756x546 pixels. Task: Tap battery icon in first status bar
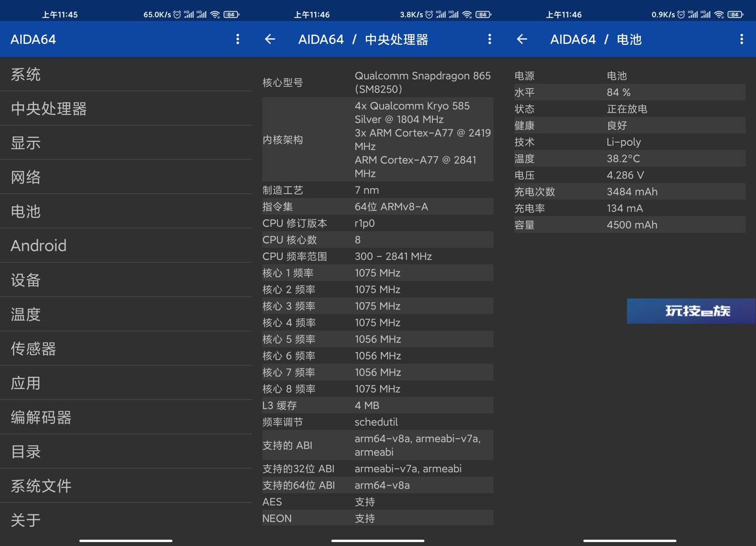click(x=231, y=15)
